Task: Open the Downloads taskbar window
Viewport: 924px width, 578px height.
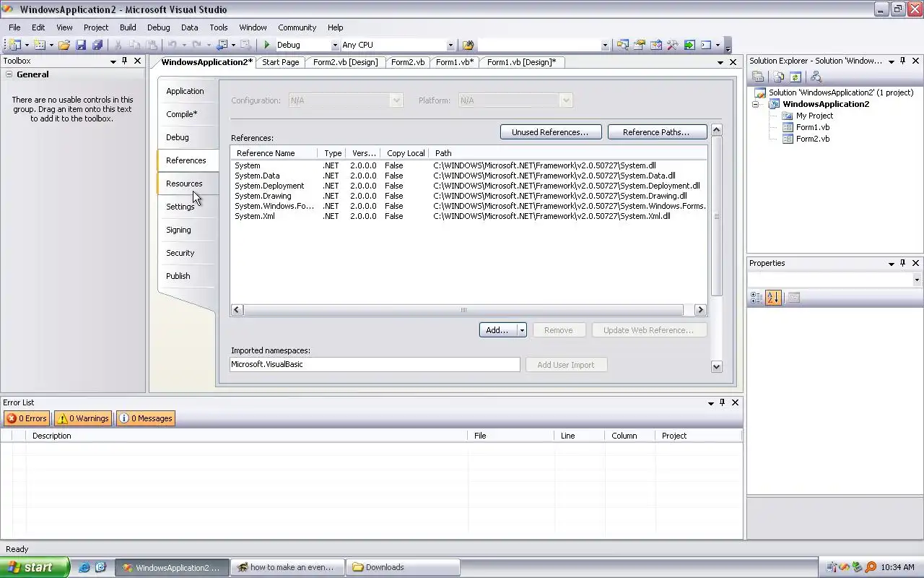Action: tap(403, 567)
